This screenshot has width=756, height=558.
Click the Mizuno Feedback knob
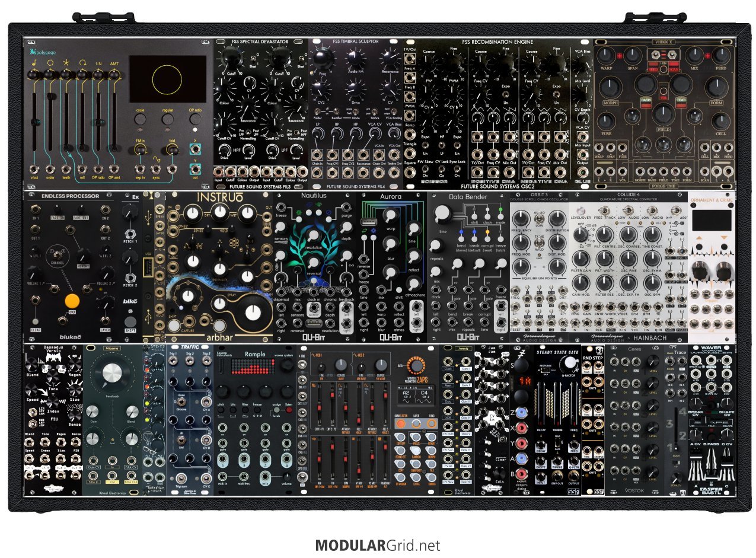[113, 374]
